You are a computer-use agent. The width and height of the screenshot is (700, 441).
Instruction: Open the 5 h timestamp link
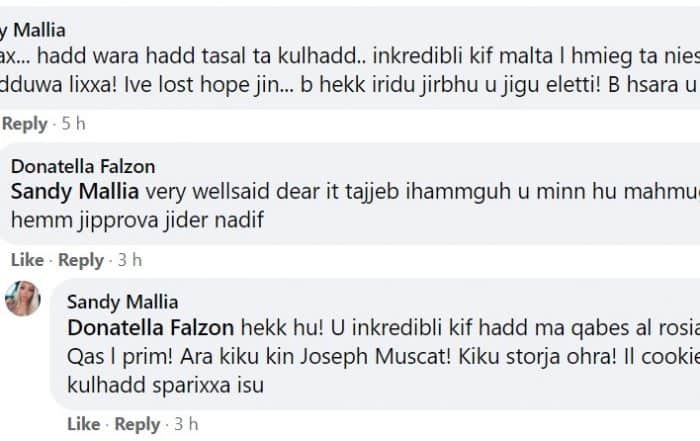coord(73,124)
